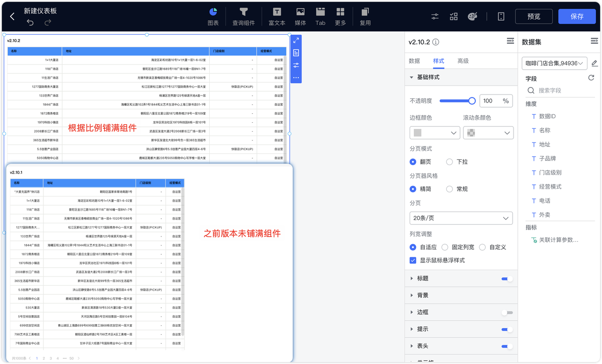Select 翻页 pagination mode
Viewport: 602px width, 364px height.
pyautogui.click(x=413, y=162)
